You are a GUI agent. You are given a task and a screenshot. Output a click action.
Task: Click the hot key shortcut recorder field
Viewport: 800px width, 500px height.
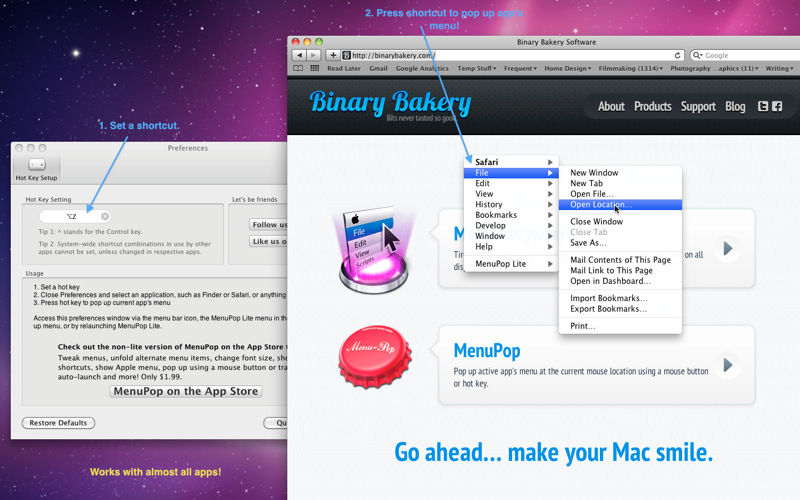point(75,216)
